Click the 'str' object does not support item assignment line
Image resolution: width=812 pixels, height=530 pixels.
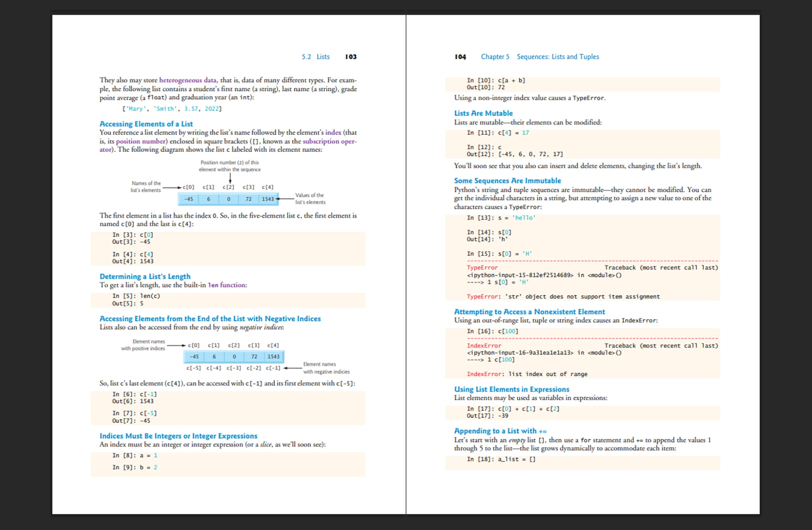click(563, 296)
